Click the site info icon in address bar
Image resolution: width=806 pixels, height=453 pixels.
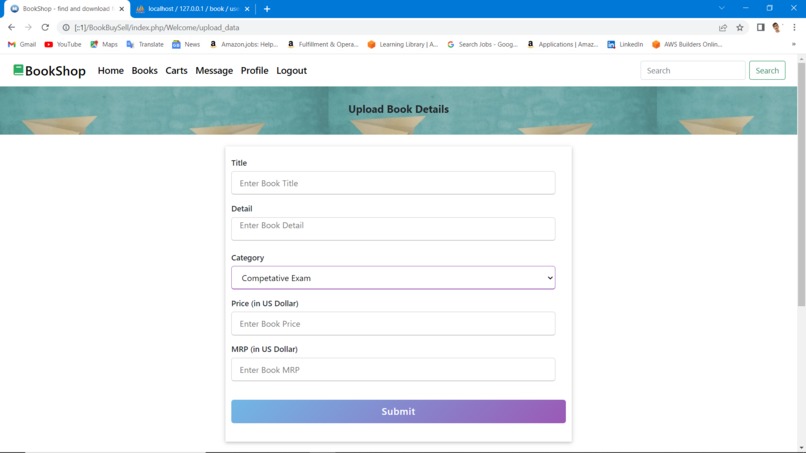tap(66, 27)
